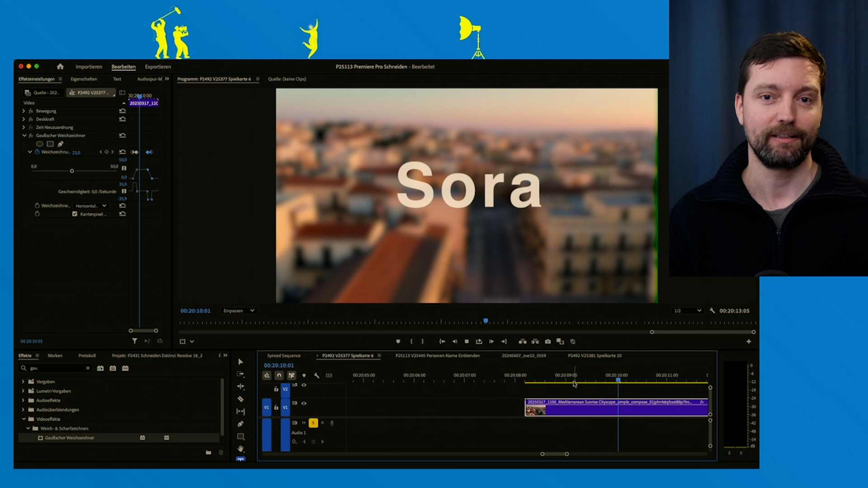This screenshot has height=488, width=868.
Task: Open the Marken panel tab
Action: tap(55, 356)
